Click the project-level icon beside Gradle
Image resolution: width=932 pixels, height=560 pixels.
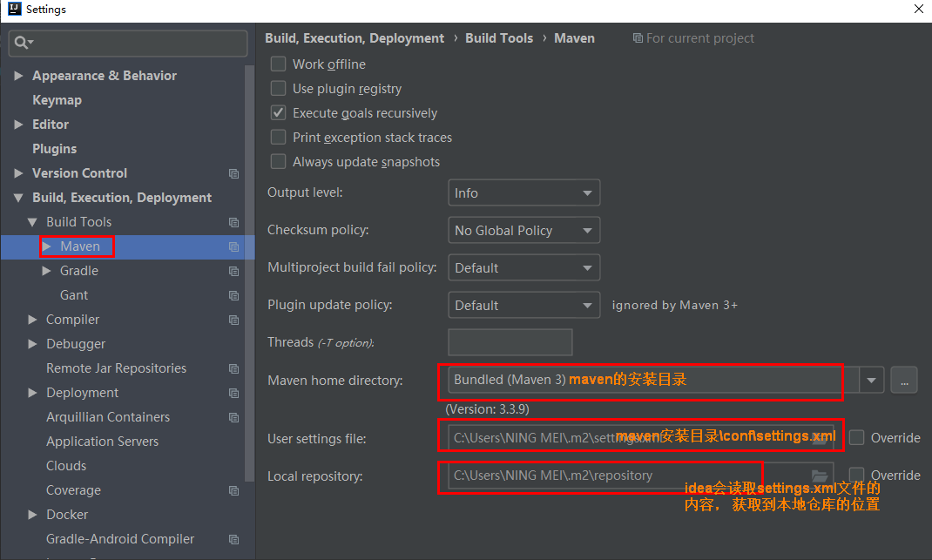click(x=233, y=271)
